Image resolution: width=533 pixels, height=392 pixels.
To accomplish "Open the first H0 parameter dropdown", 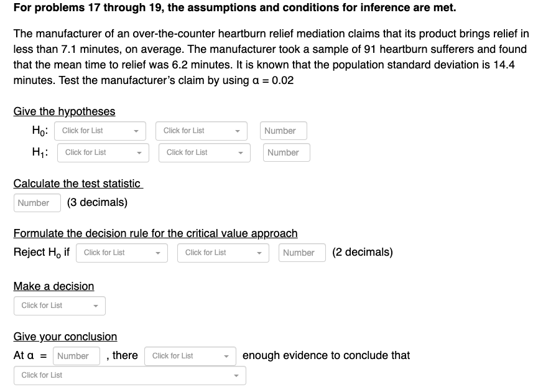I will [x=100, y=131].
